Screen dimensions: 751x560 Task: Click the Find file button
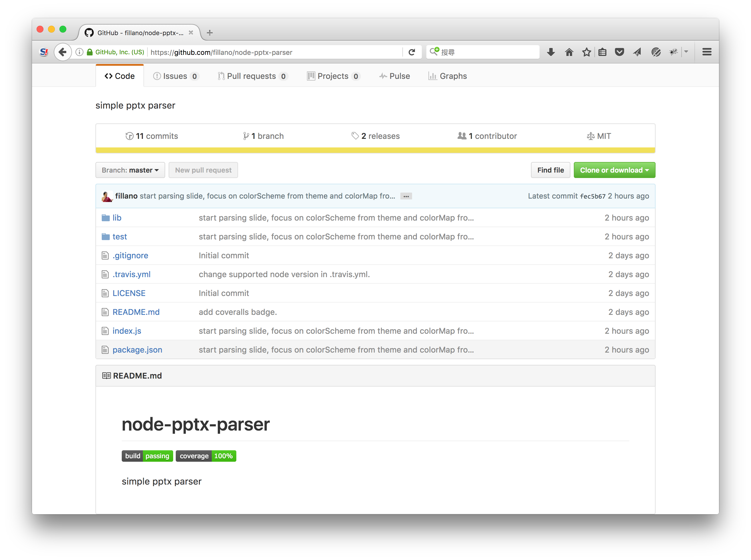coord(550,170)
